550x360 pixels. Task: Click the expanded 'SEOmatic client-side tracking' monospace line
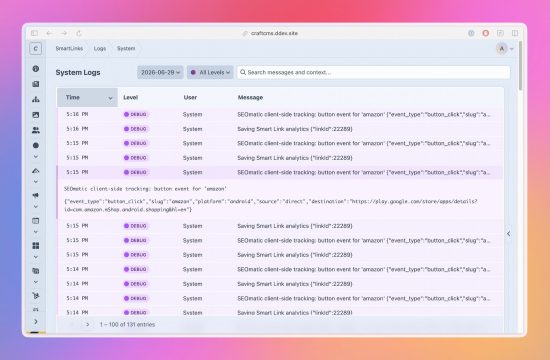point(145,189)
